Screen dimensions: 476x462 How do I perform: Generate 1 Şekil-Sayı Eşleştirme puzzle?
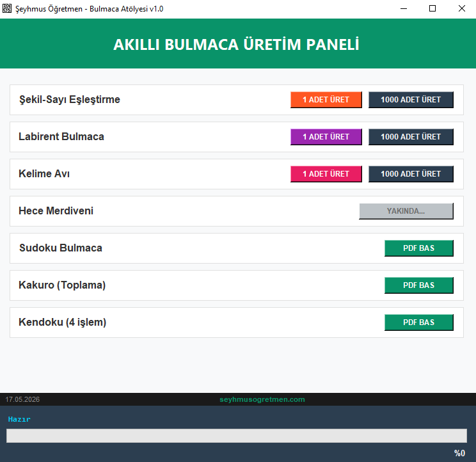326,100
